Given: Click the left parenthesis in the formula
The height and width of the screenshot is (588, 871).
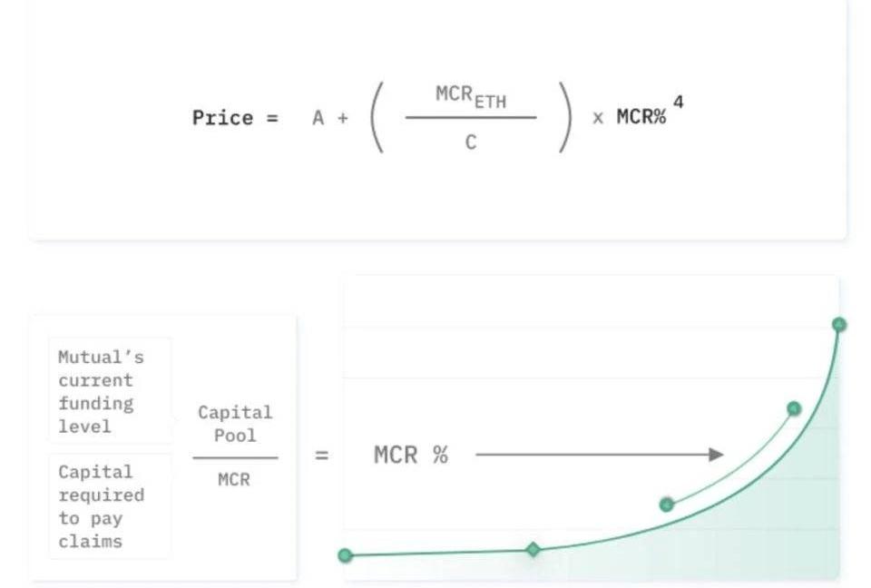Looking at the screenshot, I should (377, 117).
